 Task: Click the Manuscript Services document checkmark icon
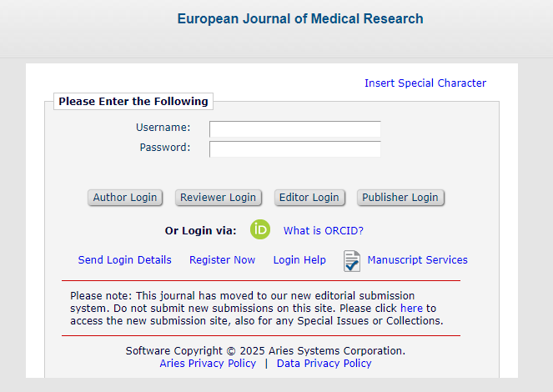(352, 261)
